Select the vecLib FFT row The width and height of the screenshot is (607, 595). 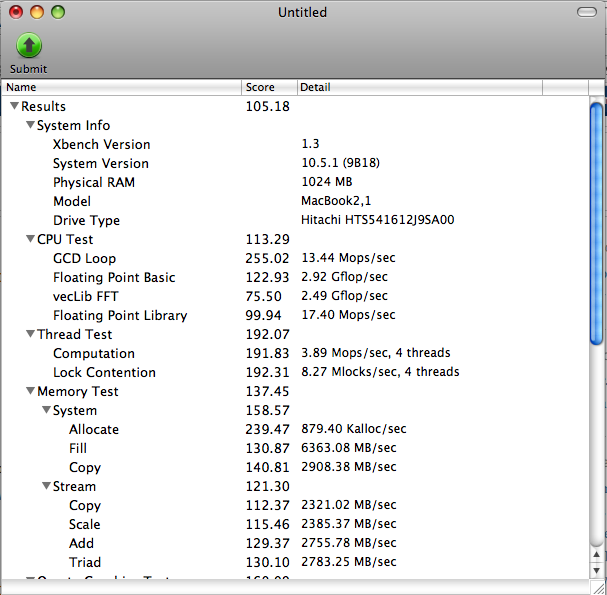click(295, 296)
